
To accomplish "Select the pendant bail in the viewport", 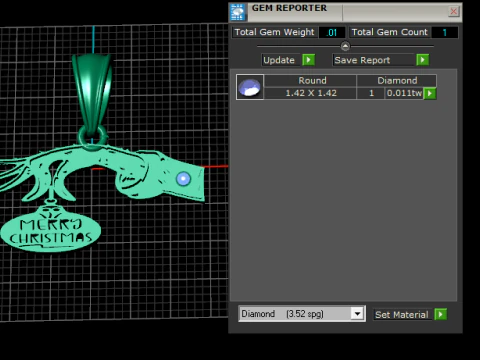I will pyautogui.click(x=92, y=95).
